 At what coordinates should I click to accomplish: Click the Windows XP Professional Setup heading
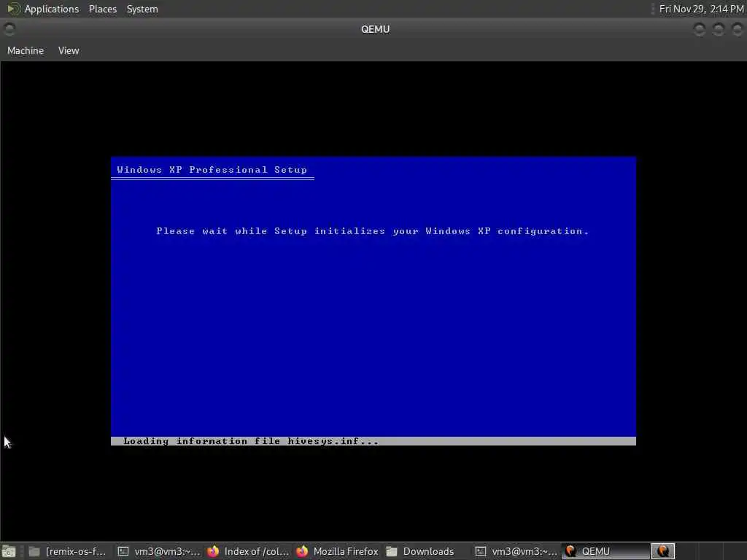pyautogui.click(x=212, y=169)
